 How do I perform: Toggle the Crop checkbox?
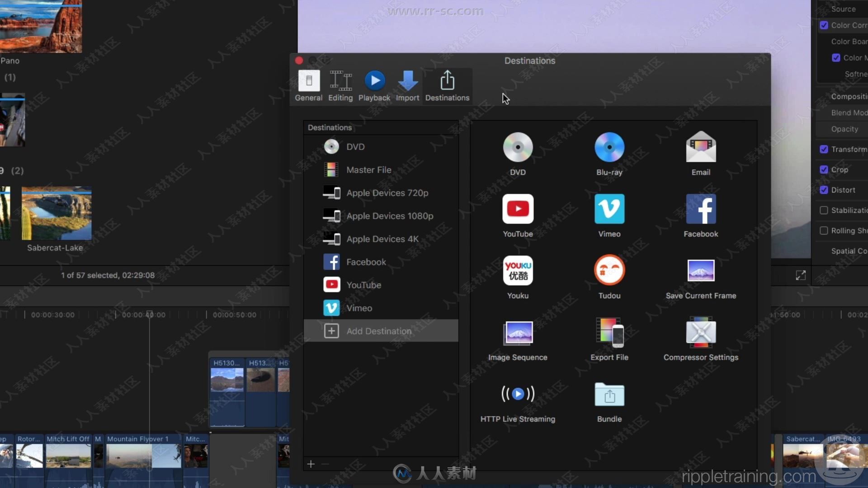click(824, 169)
